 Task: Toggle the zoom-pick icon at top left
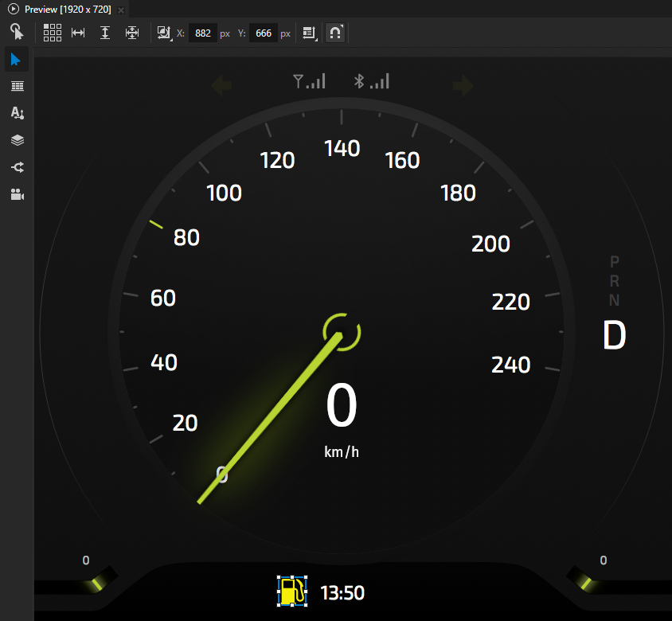pyautogui.click(x=17, y=32)
